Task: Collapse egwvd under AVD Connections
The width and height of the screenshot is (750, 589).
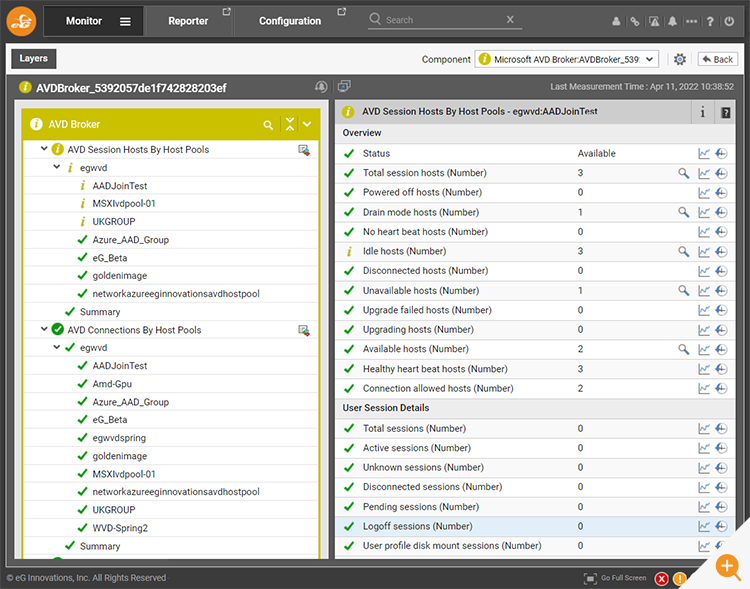Action: [x=56, y=347]
